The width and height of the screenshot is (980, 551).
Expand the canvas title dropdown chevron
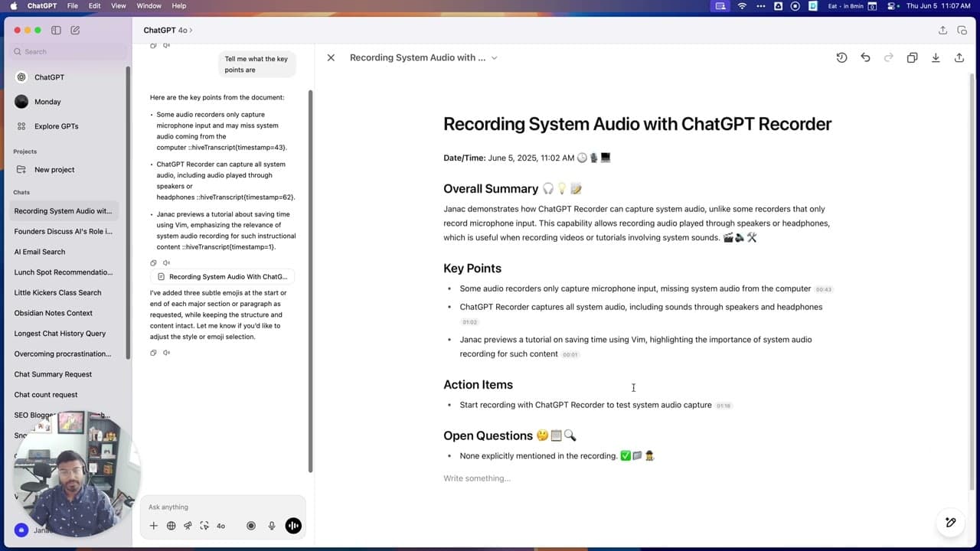(x=494, y=58)
